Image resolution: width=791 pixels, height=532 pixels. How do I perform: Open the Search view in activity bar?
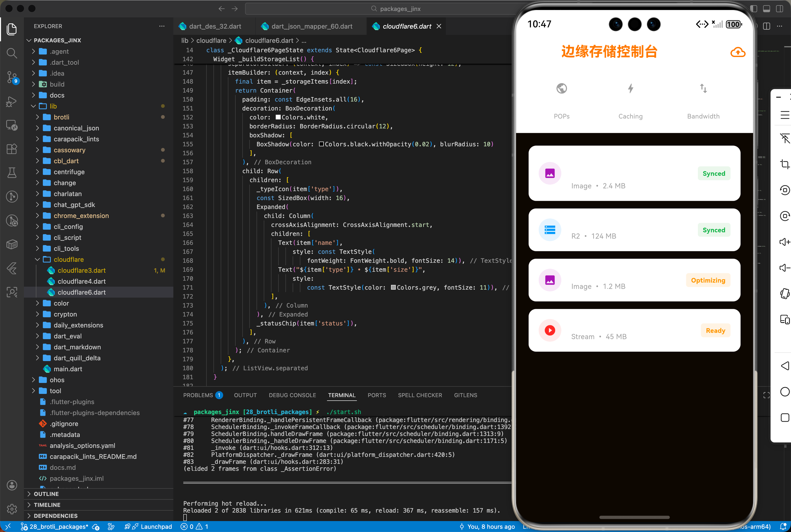coord(12,53)
